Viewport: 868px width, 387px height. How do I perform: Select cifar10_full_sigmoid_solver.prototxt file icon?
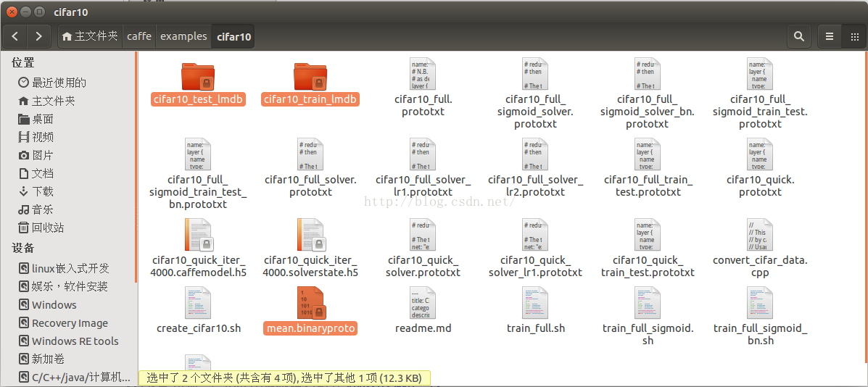click(534, 74)
